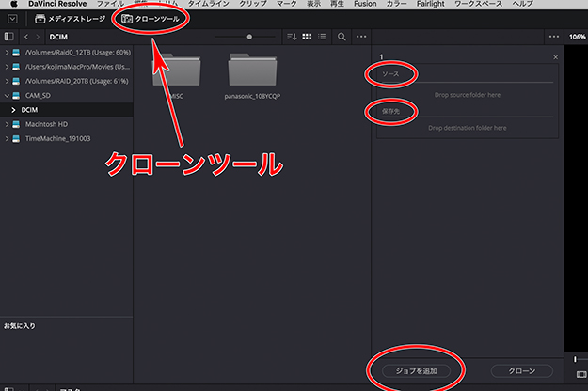Toggle the checkbox dropdown at top-left
This screenshot has width=588, height=391.
click(13, 19)
